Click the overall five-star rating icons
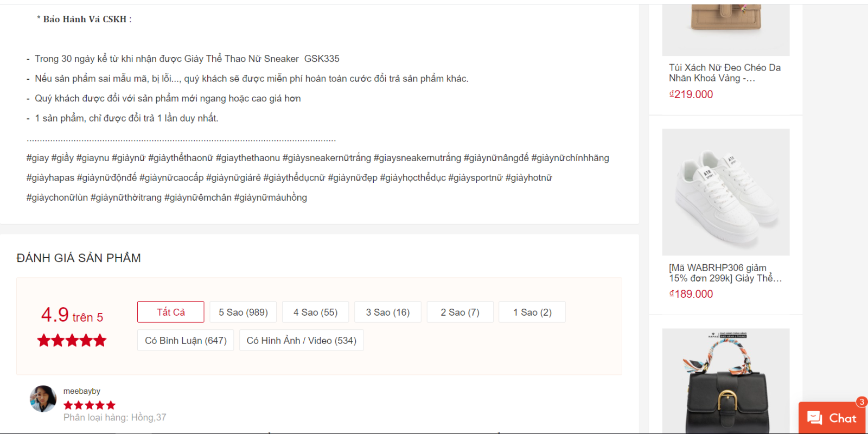 pos(72,341)
